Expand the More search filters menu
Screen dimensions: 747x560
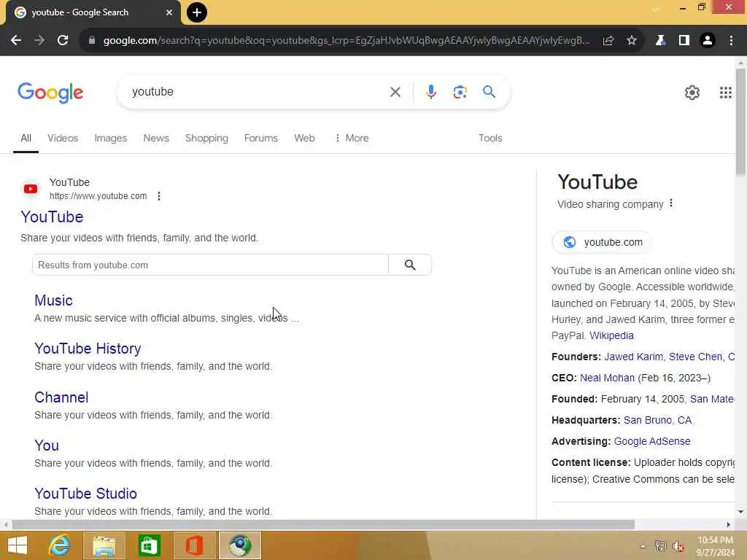(352, 138)
